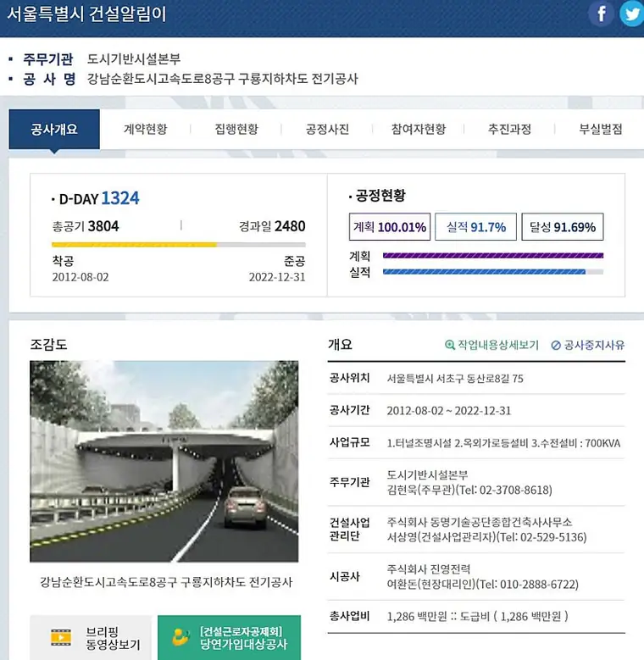
Task: Click the magnifier icon beside 작업내용상세보기
Action: pyautogui.click(x=450, y=345)
